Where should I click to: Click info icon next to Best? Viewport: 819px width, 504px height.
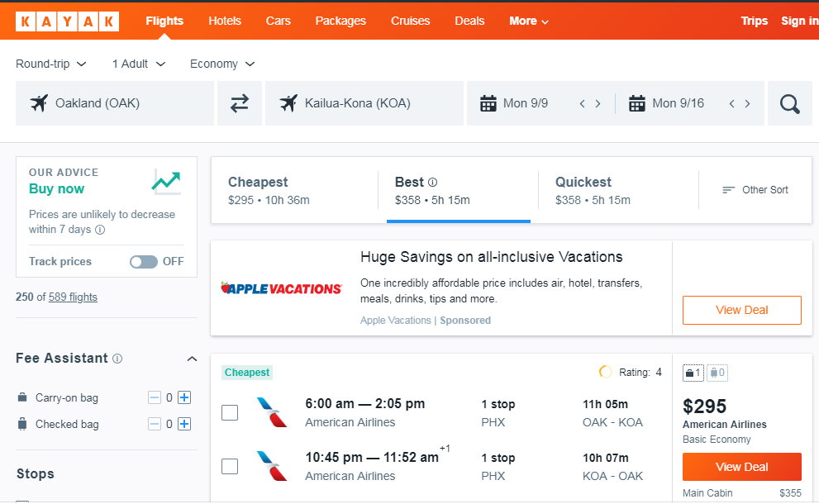tap(432, 183)
